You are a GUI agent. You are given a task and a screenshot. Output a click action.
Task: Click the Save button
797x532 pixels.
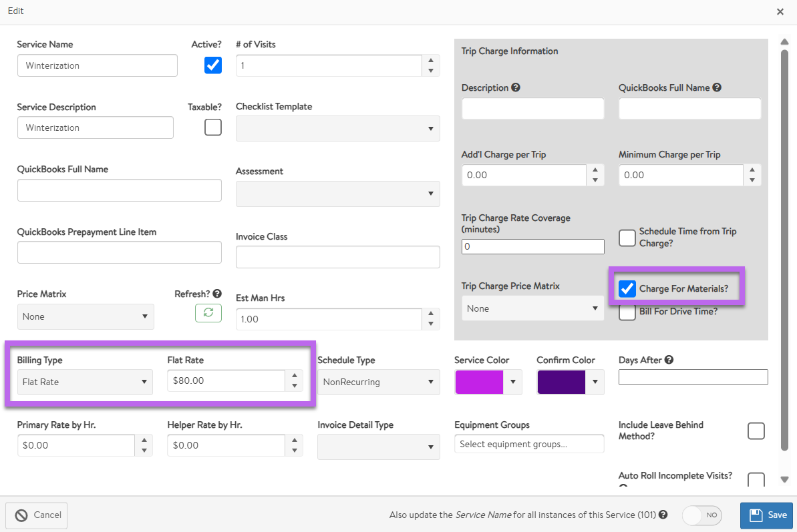(x=766, y=515)
